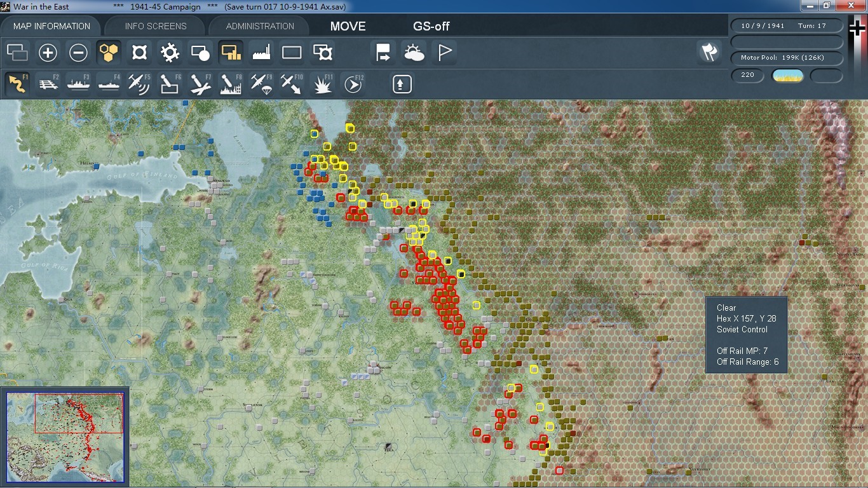Select the F4 ship mode icon
Viewport: 868px width, 488px height.
(109, 84)
